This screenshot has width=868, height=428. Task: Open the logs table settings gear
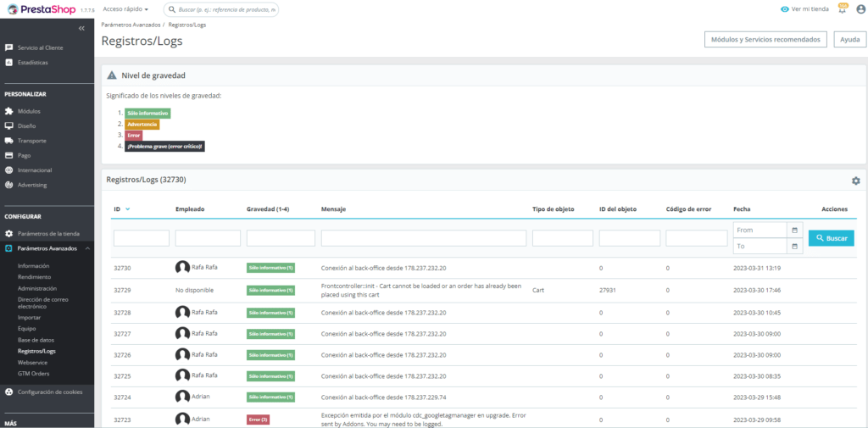point(856,181)
